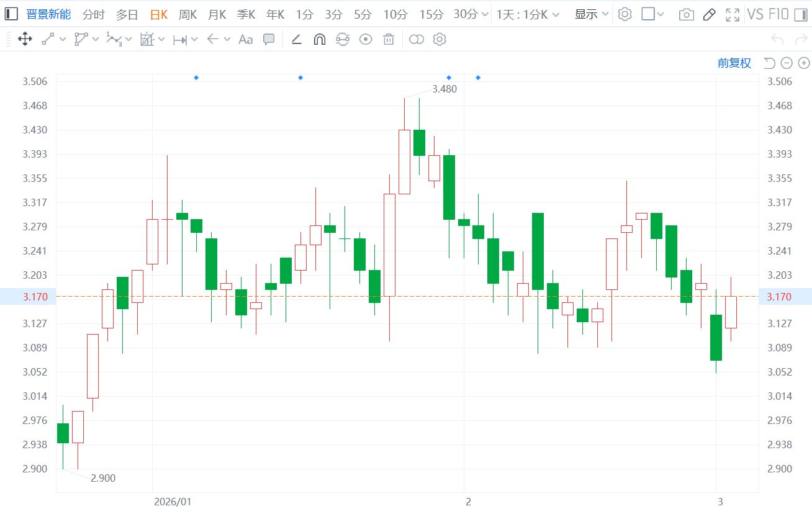Click the VS compare button
Screen dimensions: 812x514
(x=755, y=14)
